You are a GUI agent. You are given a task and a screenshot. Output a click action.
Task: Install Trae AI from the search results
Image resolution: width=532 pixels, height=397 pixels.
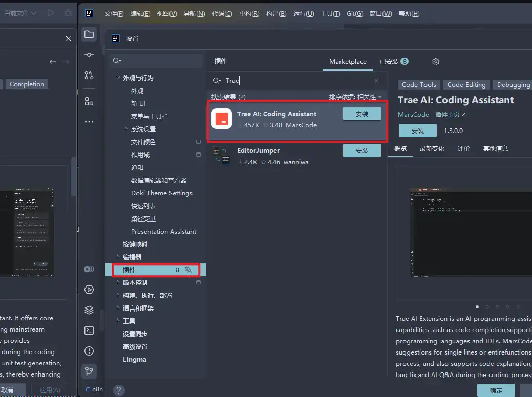[x=361, y=114]
